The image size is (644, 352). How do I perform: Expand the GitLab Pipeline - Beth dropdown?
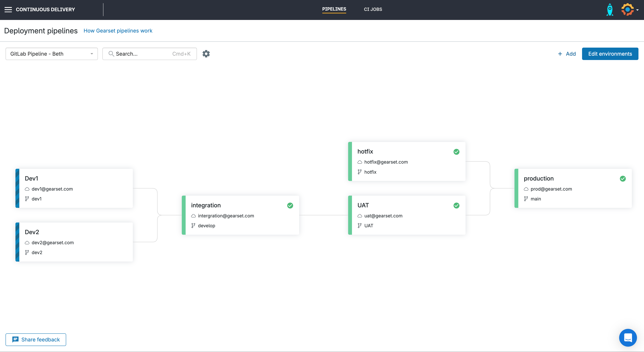(52, 54)
